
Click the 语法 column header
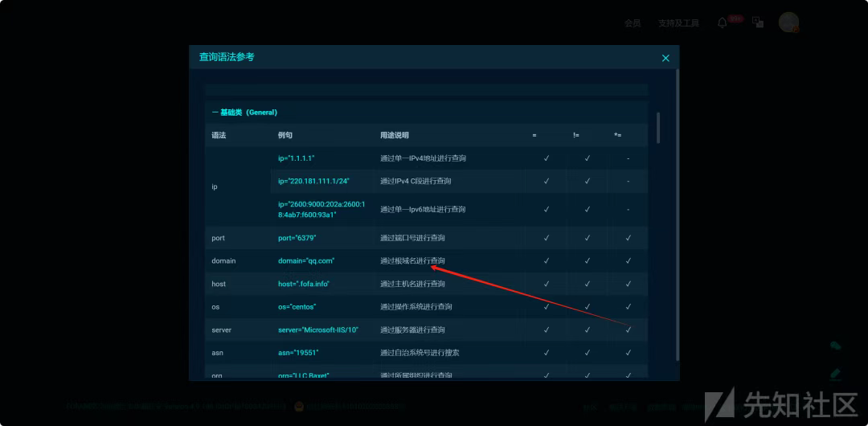tap(219, 135)
